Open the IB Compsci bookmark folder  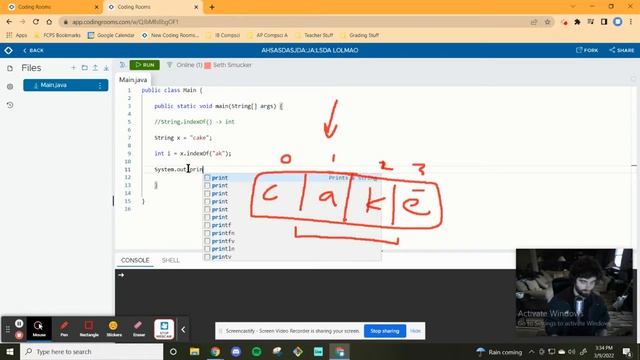tap(223, 35)
